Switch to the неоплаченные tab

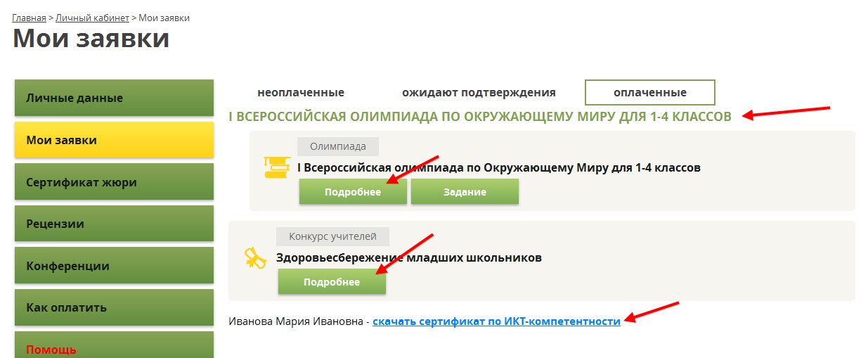tap(301, 92)
